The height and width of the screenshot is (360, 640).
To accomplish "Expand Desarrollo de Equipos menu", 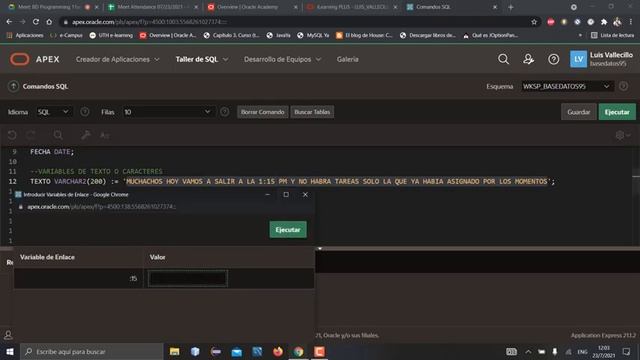I will 282,59.
